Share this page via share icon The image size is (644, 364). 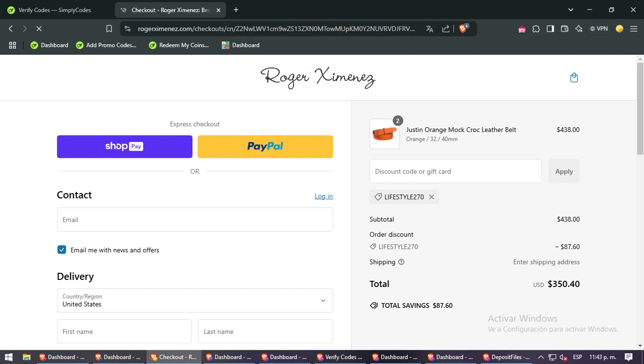point(446,29)
